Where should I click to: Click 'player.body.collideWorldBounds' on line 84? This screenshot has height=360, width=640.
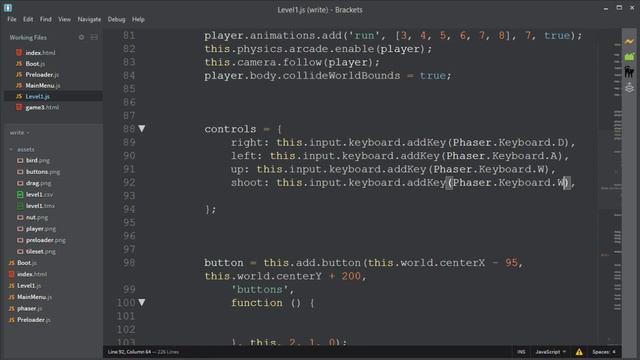(x=302, y=76)
